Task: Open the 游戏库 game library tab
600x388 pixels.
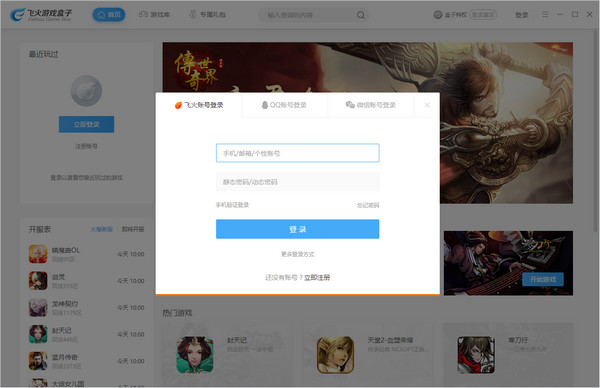Action: (154, 15)
